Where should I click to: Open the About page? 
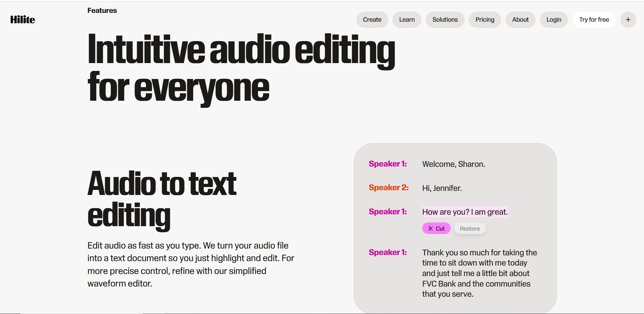tap(520, 20)
